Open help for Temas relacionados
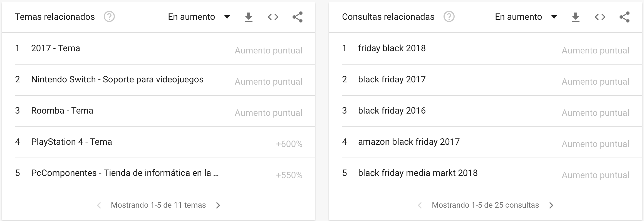This screenshot has width=644, height=221. 109,17
